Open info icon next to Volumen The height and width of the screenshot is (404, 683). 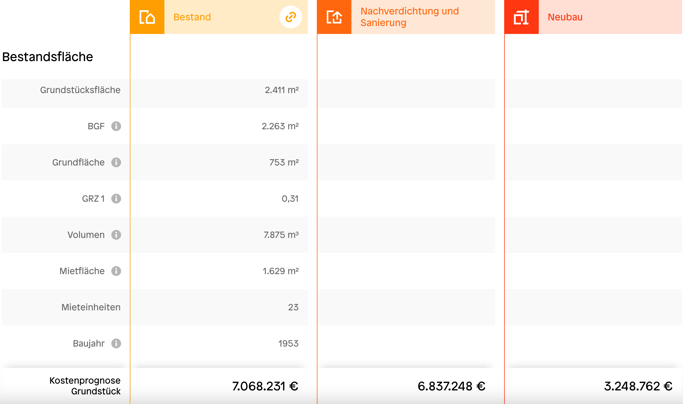(116, 234)
